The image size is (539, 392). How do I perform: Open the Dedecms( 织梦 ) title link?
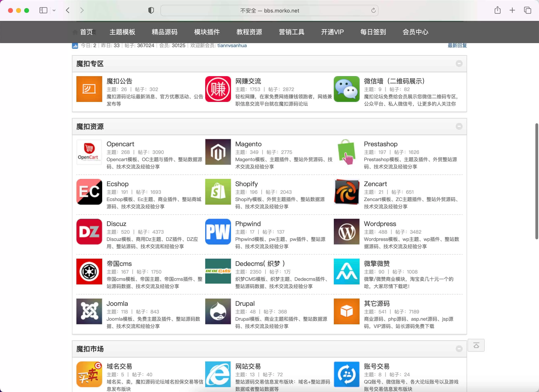click(x=260, y=263)
